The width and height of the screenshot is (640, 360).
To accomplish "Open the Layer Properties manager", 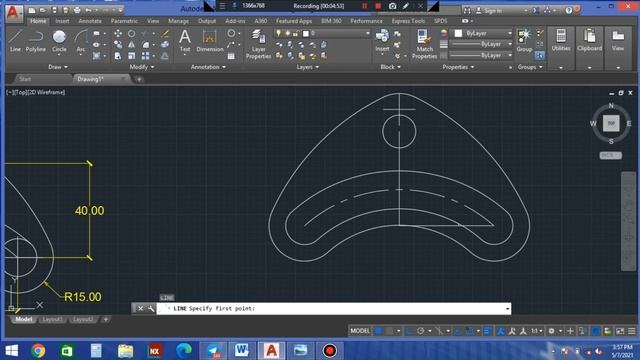I will tap(258, 44).
